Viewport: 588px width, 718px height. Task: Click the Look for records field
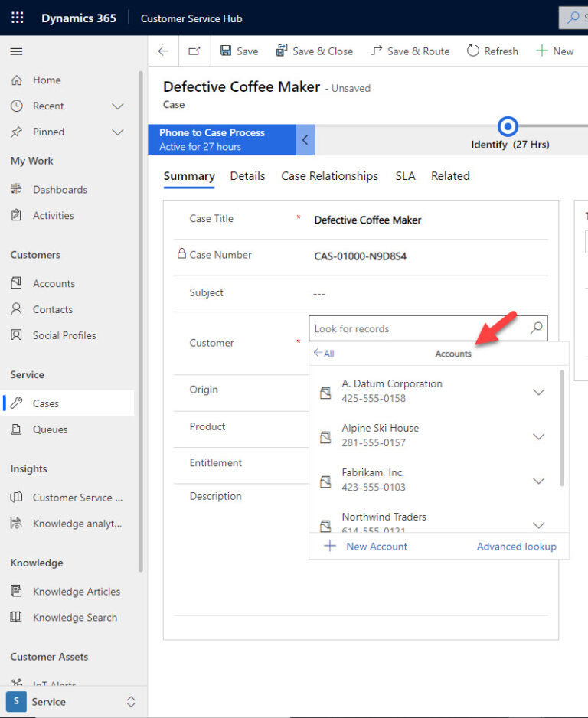[x=428, y=328]
